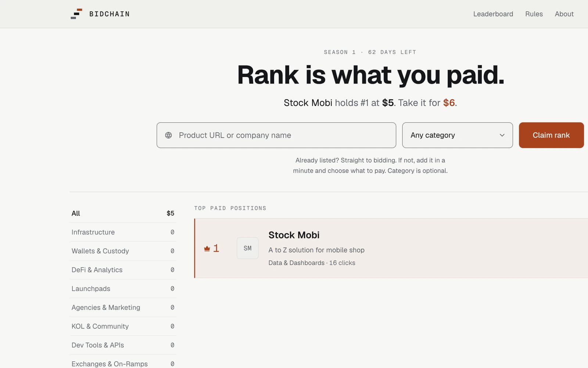
Task: Filter by KOL & Community category
Action: 123,326
